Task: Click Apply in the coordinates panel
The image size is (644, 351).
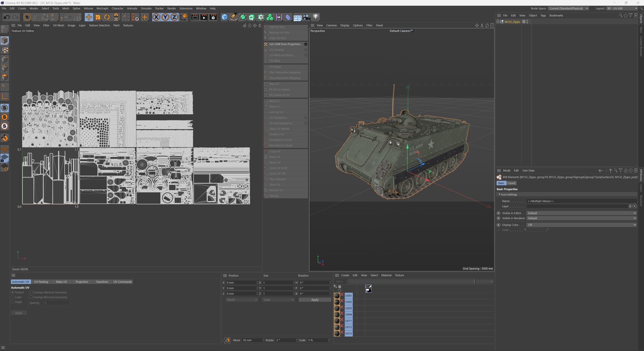Action: (x=315, y=300)
